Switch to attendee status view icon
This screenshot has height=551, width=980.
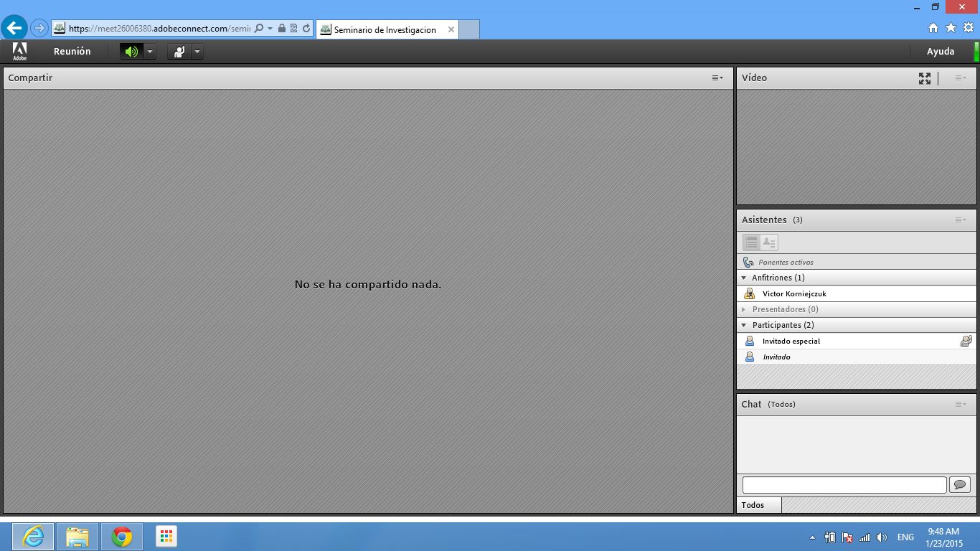coord(769,242)
